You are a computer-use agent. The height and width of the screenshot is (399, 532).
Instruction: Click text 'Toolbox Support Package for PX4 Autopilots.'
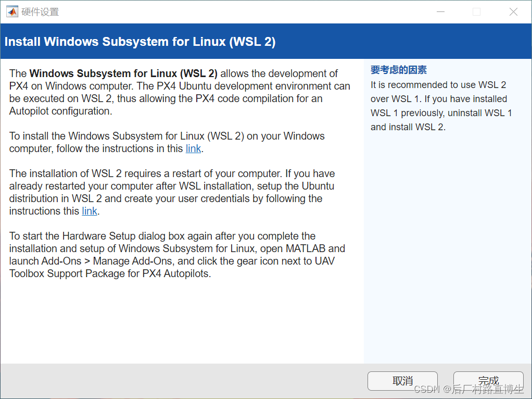tap(110, 273)
